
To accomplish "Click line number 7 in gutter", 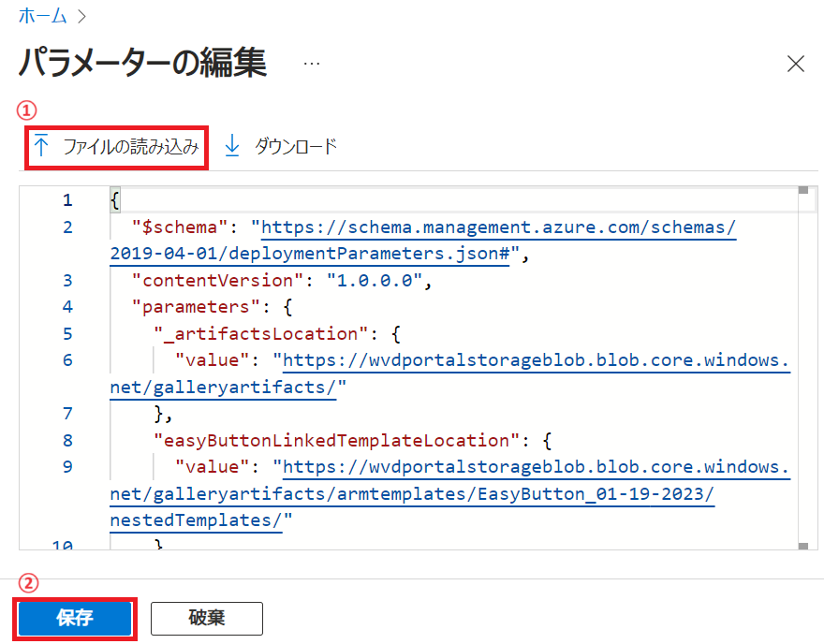I will click(67, 414).
